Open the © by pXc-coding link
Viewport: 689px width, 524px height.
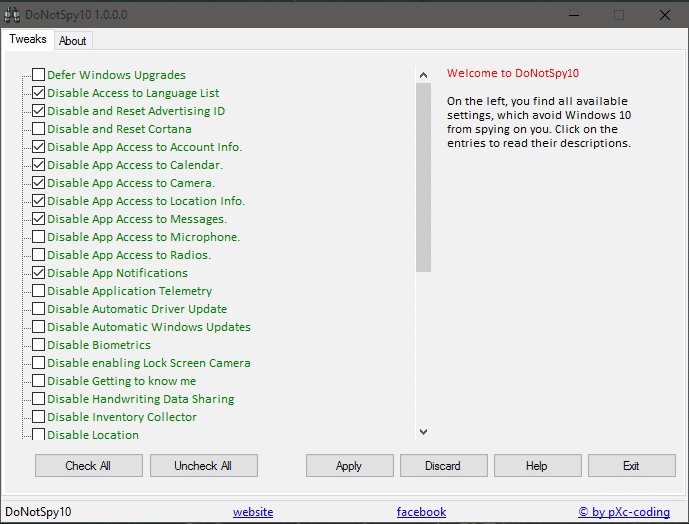[x=624, y=512]
